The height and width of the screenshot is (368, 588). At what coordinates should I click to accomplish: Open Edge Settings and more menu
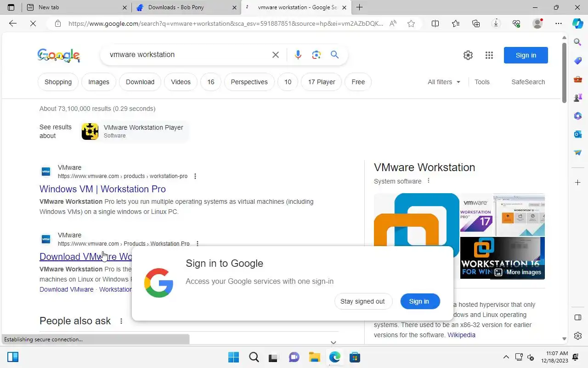click(x=558, y=23)
